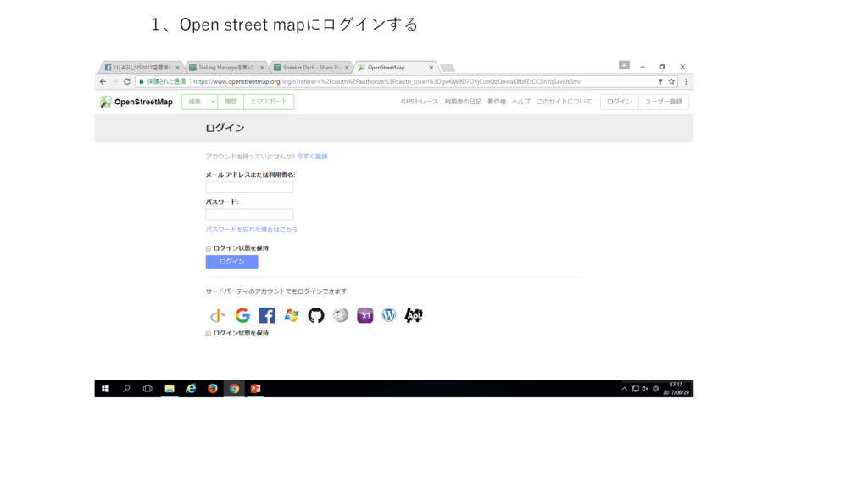Enable the keep-login checkbox above login button
The height and width of the screenshot is (488, 868).
point(209,248)
